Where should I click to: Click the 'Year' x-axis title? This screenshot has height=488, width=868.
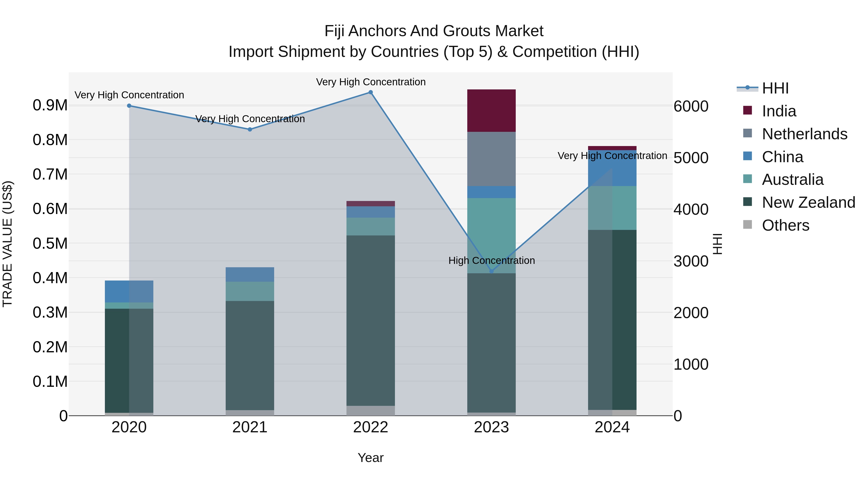click(x=371, y=458)
